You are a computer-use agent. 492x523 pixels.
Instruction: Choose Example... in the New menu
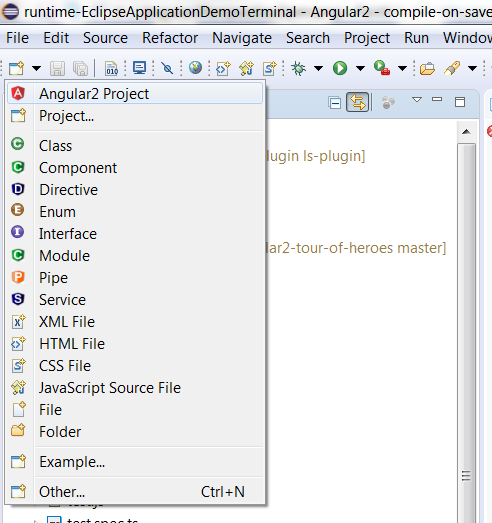[135, 462]
